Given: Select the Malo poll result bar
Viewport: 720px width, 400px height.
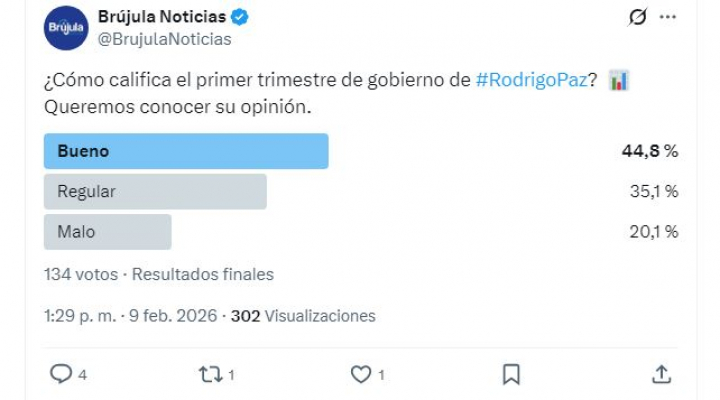Looking at the screenshot, I should (x=108, y=231).
